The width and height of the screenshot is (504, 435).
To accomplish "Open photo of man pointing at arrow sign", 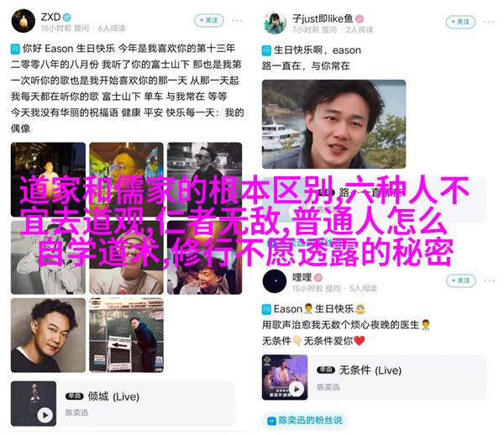I will tap(126, 335).
